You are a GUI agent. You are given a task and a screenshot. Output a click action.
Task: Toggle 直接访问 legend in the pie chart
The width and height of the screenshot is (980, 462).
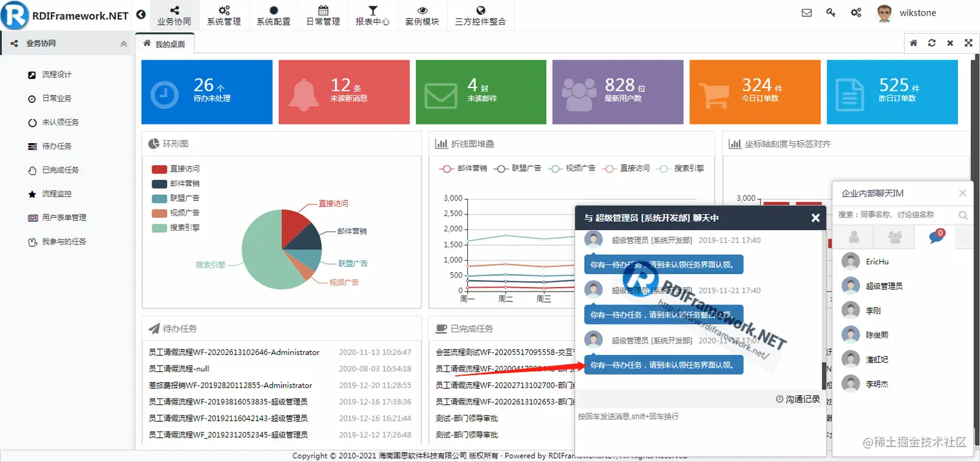pyautogui.click(x=176, y=169)
